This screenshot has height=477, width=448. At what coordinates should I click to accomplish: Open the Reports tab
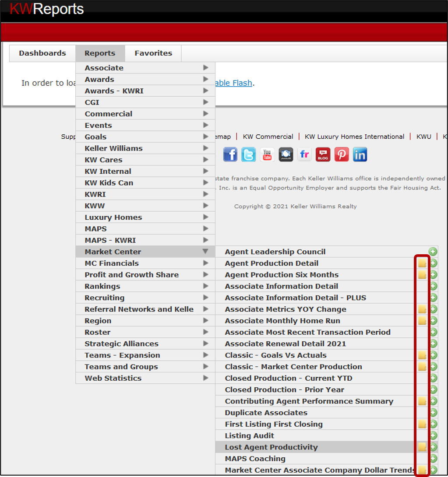click(100, 53)
